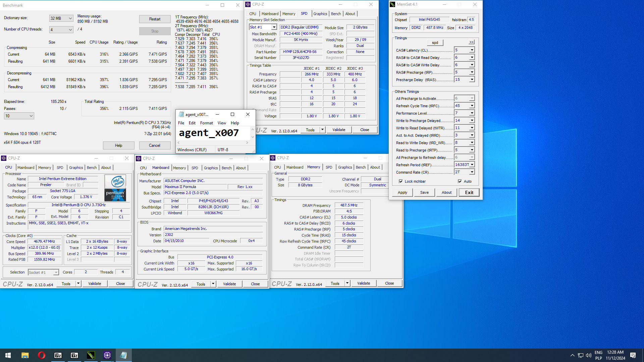Switch to first 7-Zip taskbar icon
This screenshot has height=362, width=644.
(58, 355)
